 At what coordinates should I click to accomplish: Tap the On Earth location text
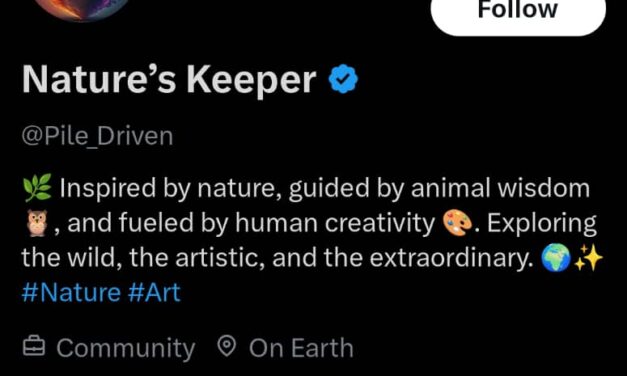tap(301, 348)
